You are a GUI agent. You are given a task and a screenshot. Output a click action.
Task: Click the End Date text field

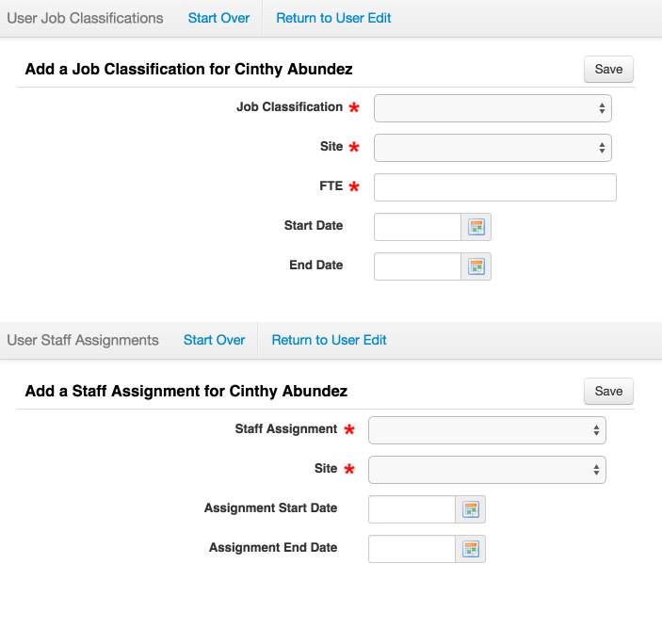[x=417, y=266]
